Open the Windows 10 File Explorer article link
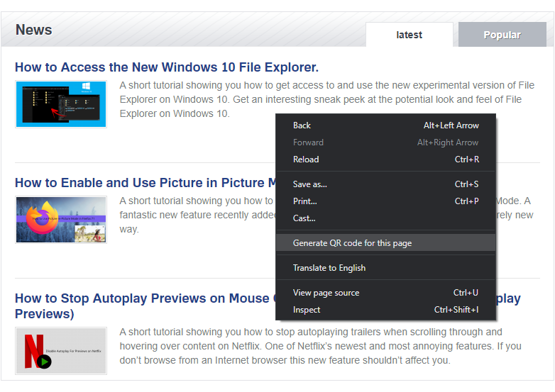The width and height of the screenshot is (555, 392). point(167,67)
